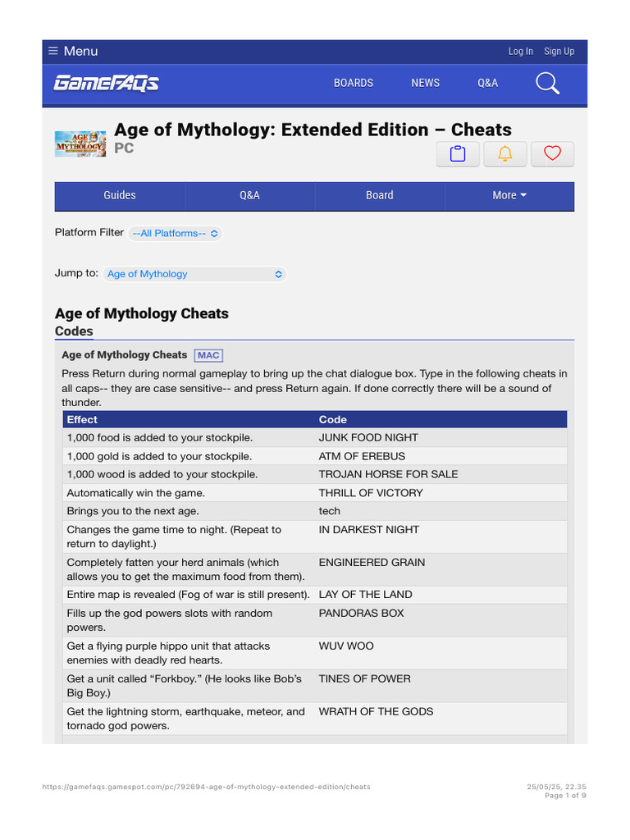Click the clipboard notes icon button
The width and height of the screenshot is (630, 840).
coord(459,153)
